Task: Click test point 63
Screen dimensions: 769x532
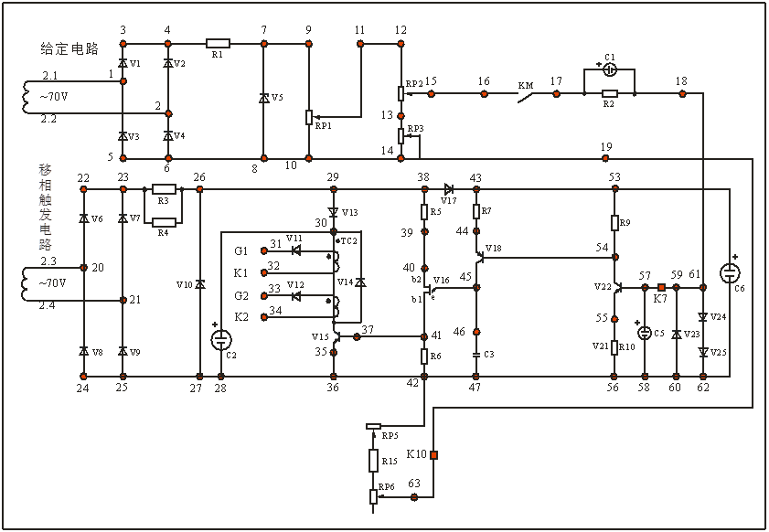Action: click(416, 496)
